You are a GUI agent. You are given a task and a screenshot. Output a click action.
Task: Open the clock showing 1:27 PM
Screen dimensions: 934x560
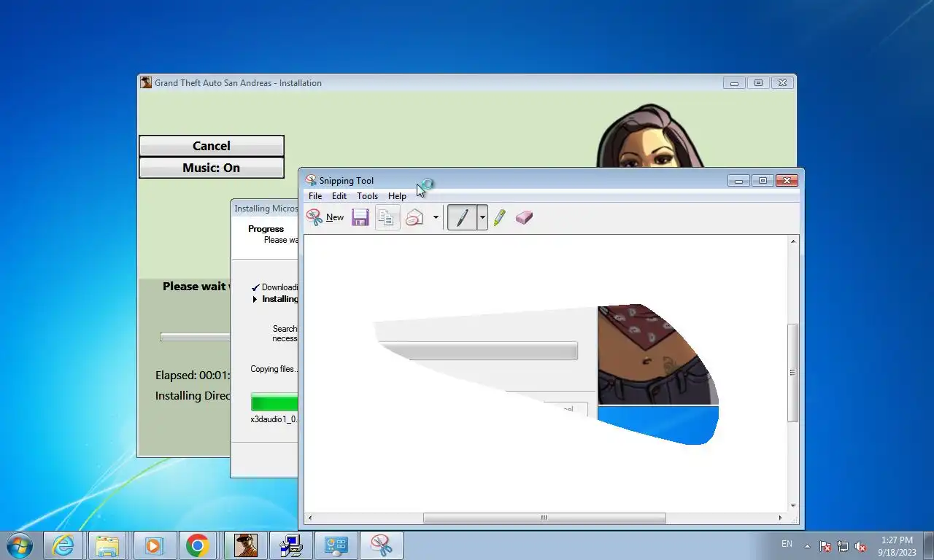(x=897, y=546)
